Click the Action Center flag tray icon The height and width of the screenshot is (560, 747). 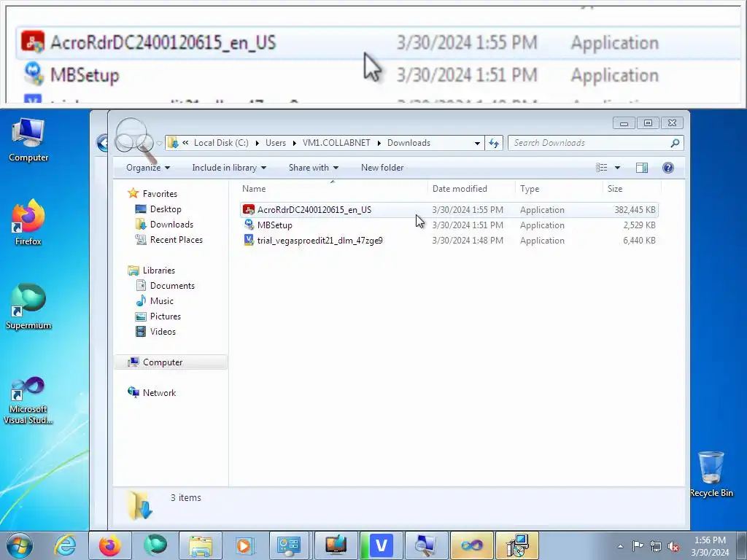(638, 546)
